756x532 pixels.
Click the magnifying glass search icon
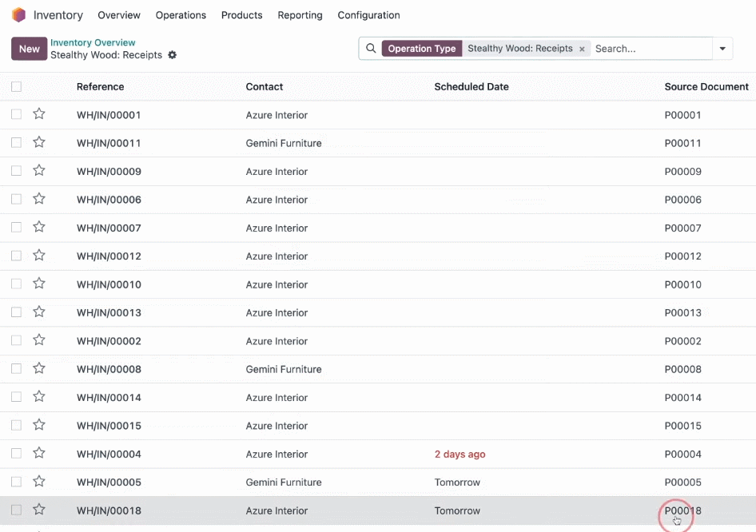click(x=371, y=48)
